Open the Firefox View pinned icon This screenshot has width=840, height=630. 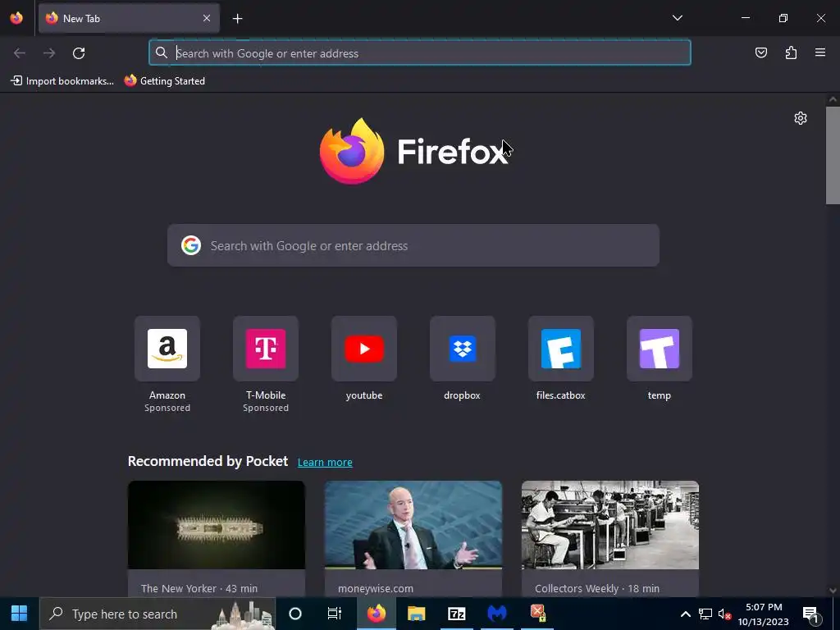coord(16,18)
